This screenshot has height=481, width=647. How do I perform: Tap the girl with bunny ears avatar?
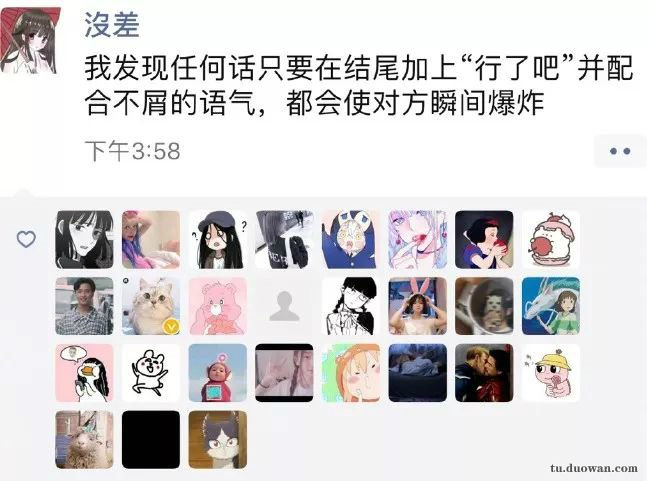418,306
